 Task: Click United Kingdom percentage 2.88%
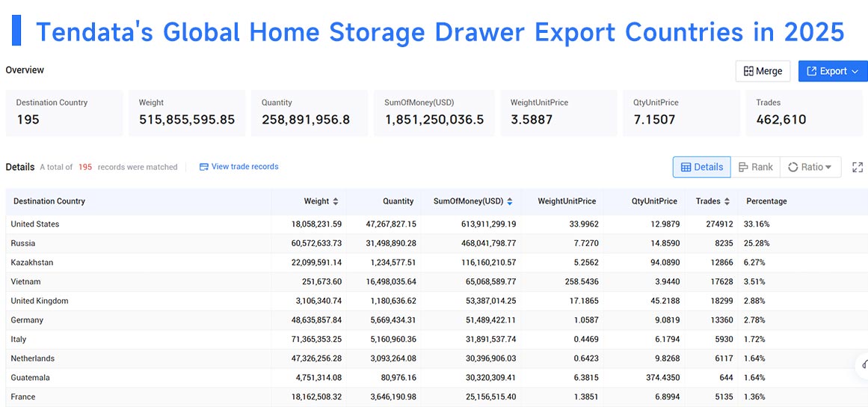coord(756,301)
